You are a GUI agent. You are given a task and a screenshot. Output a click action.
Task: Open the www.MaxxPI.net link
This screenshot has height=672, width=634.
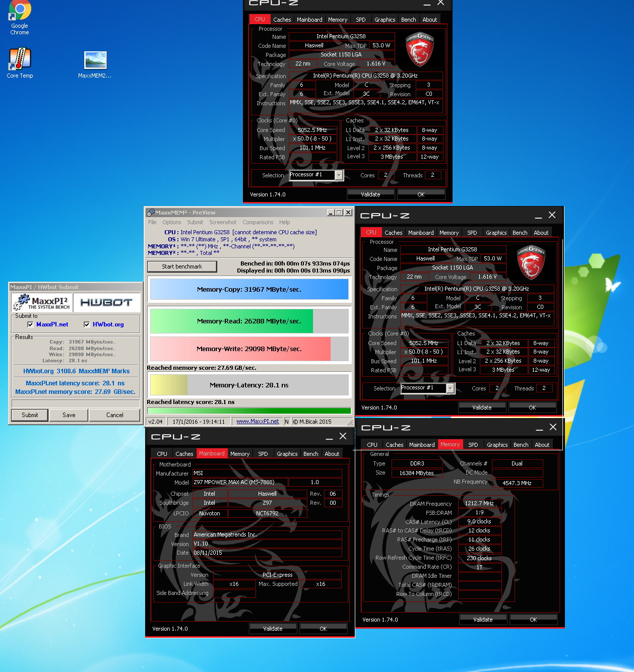point(258,421)
